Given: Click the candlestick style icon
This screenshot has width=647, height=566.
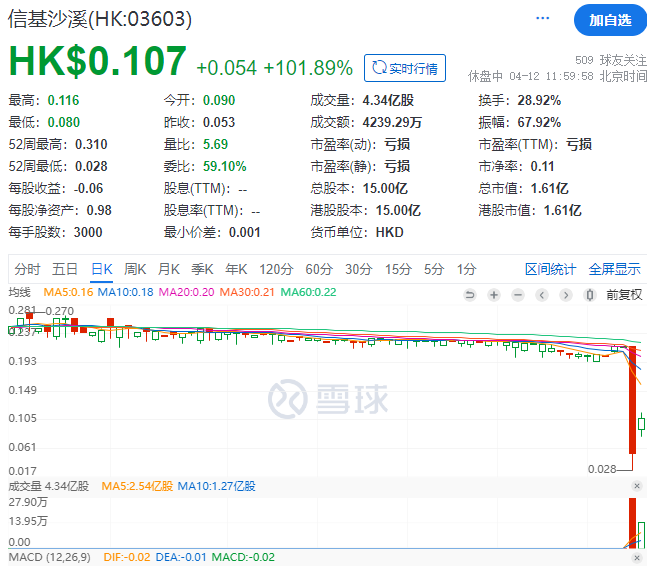Looking at the screenshot, I should click(590, 295).
